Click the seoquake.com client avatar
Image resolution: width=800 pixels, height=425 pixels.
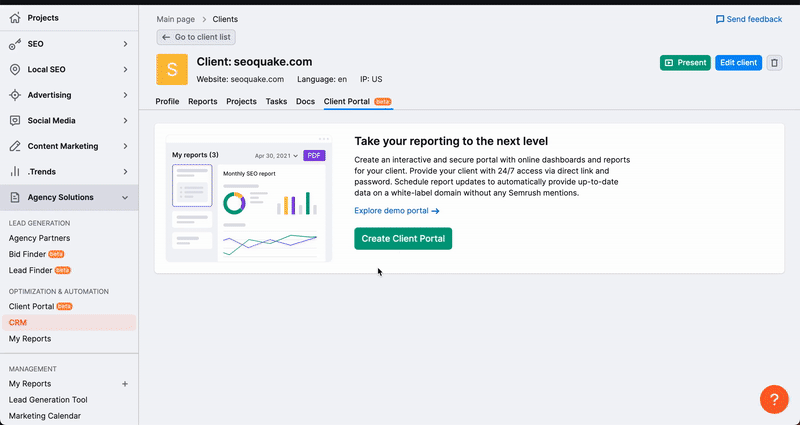172,69
